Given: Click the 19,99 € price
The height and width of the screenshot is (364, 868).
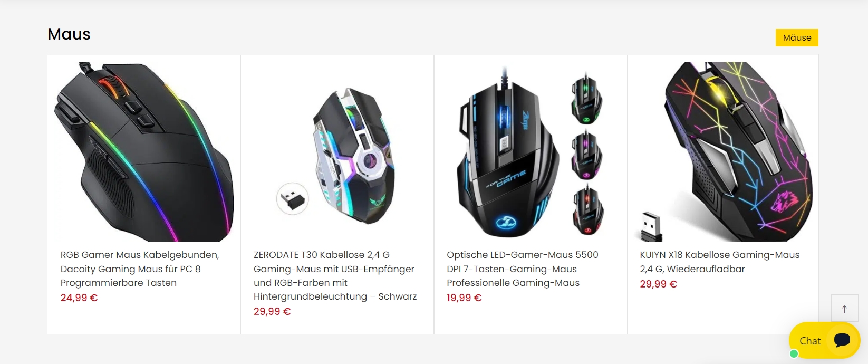Looking at the screenshot, I should (x=464, y=298).
